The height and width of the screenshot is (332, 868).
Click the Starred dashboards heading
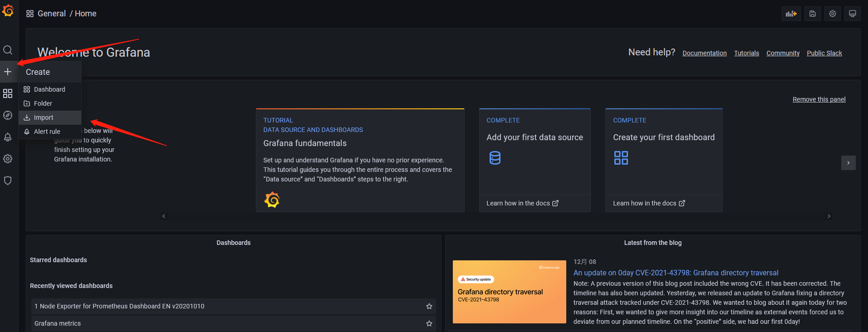[x=58, y=260]
